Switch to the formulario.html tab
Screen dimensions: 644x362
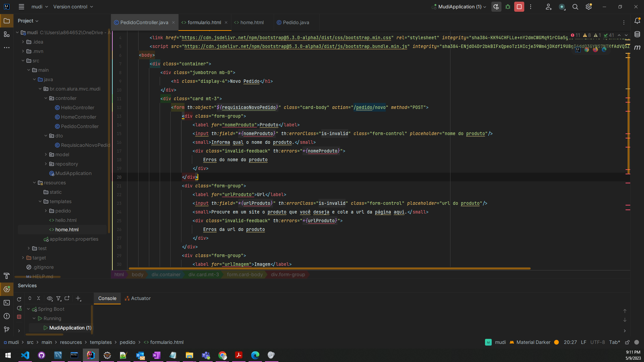[204, 22]
